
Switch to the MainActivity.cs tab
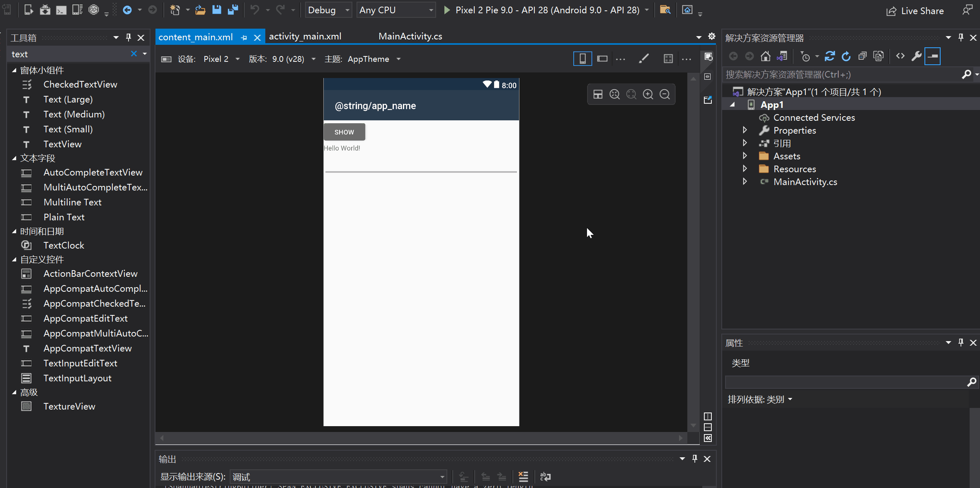pyautogui.click(x=410, y=36)
